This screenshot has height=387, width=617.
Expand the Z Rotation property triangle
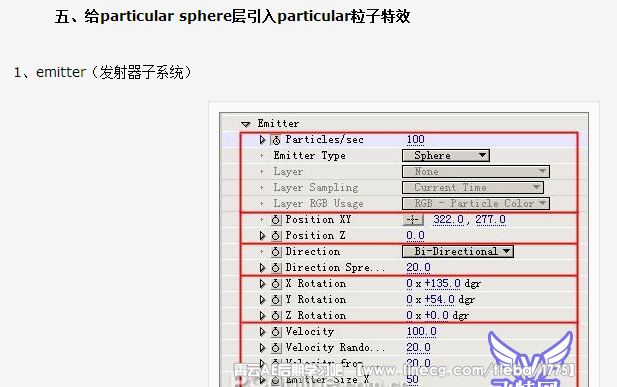[262, 316]
